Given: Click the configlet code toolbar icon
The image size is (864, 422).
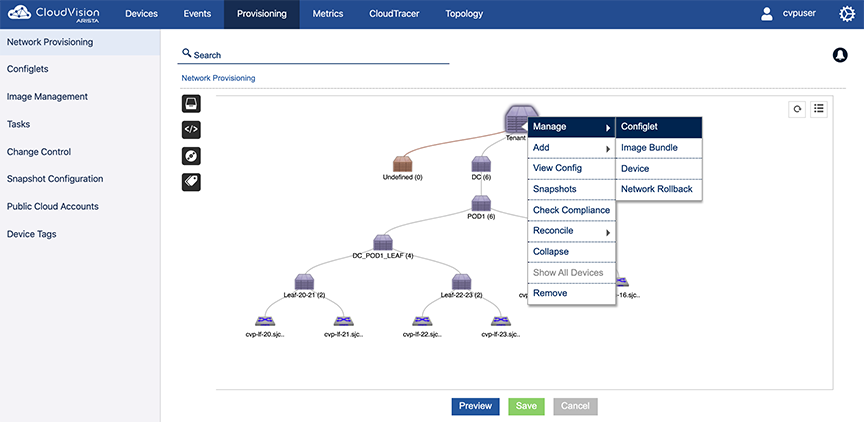Looking at the screenshot, I should [x=191, y=130].
